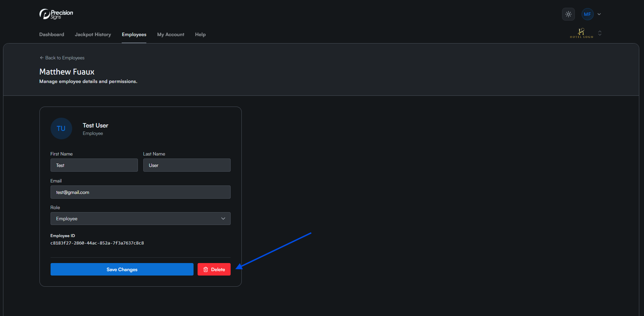Click the red Delete button
This screenshot has width=644, height=316.
[214, 269]
